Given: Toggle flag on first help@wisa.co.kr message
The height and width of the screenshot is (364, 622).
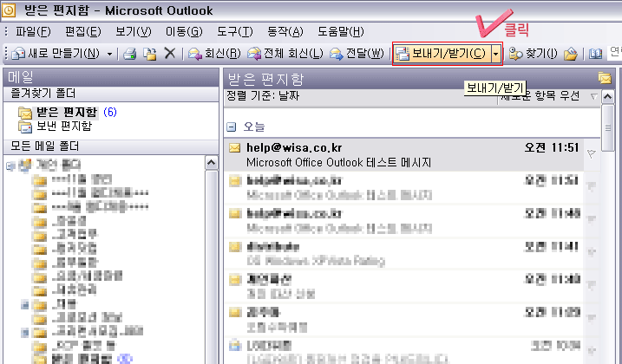Looking at the screenshot, I should pos(592,154).
